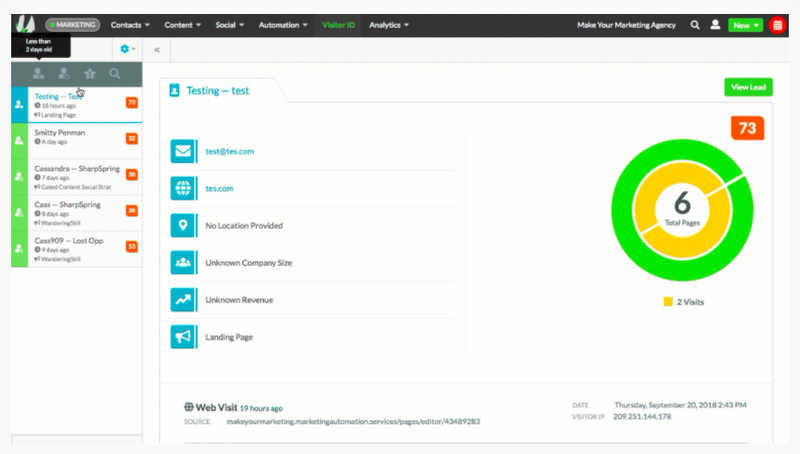Click the large 73 lead score badge
Image resolution: width=800 pixels, height=454 pixels.
tap(747, 128)
